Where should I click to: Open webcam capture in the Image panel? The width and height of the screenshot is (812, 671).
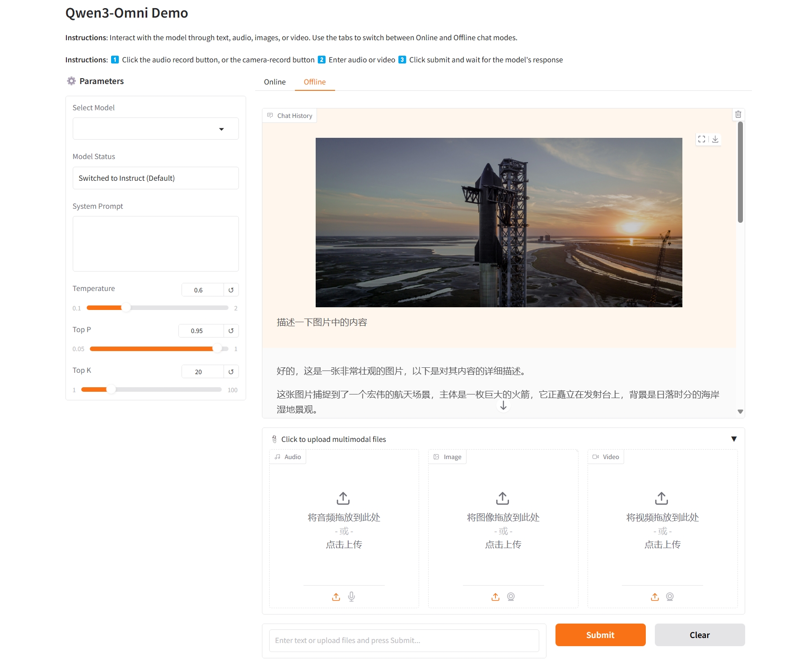[x=511, y=597]
